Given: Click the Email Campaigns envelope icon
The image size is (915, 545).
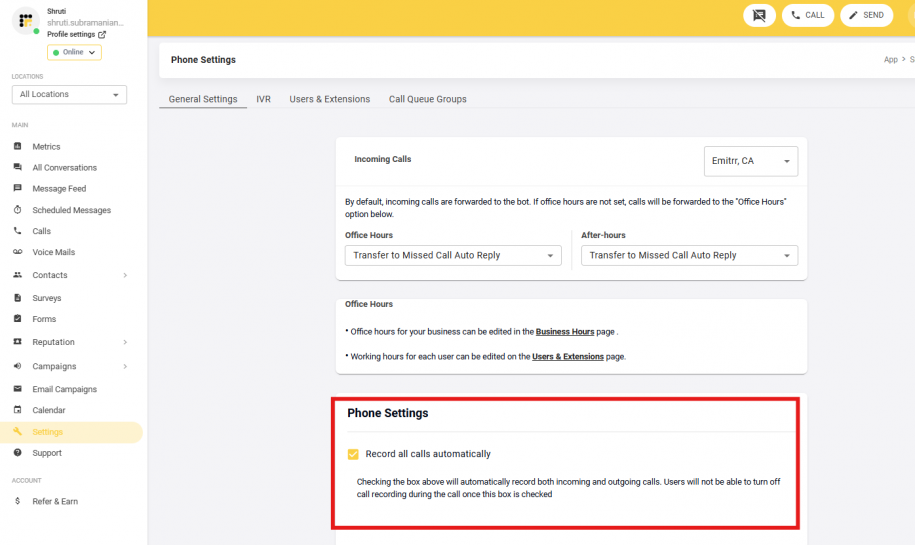Looking at the screenshot, I should 18,389.
